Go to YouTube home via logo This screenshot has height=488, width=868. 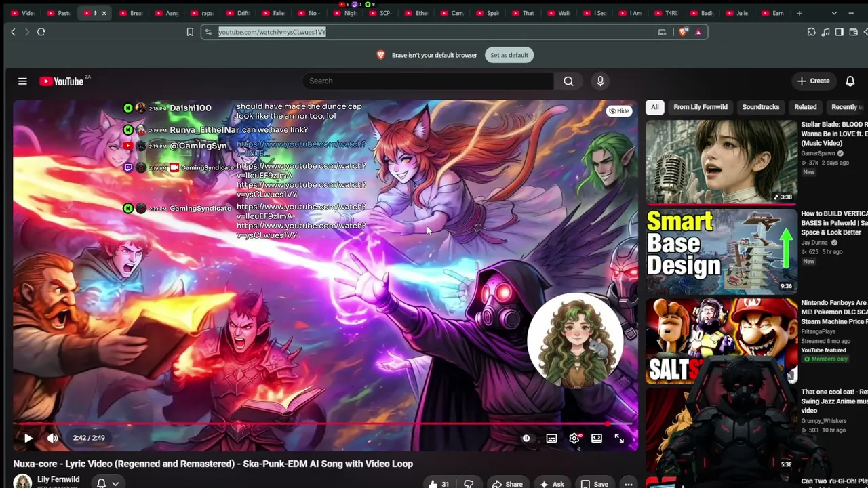(x=62, y=81)
